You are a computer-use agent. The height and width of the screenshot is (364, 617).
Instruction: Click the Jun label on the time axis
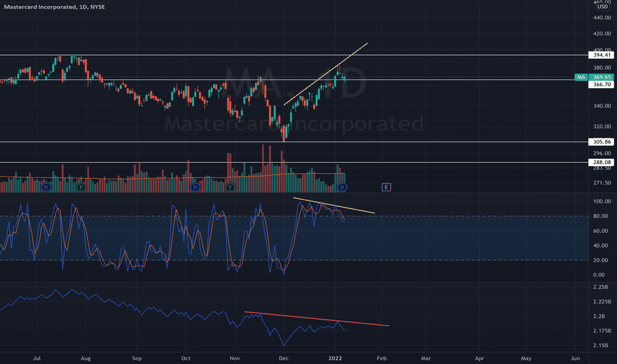pyautogui.click(x=575, y=358)
